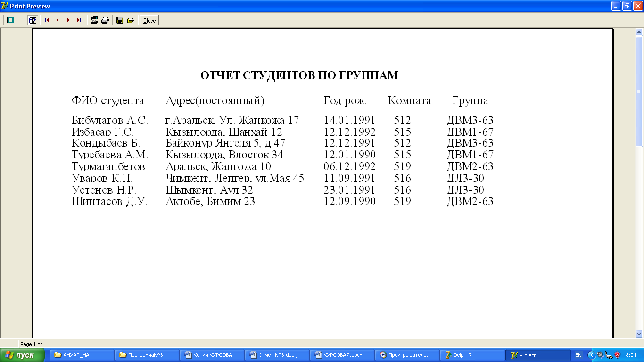The height and width of the screenshot is (362, 644).
Task: Click the student name Кондыбаев Б.
Action: (106, 143)
